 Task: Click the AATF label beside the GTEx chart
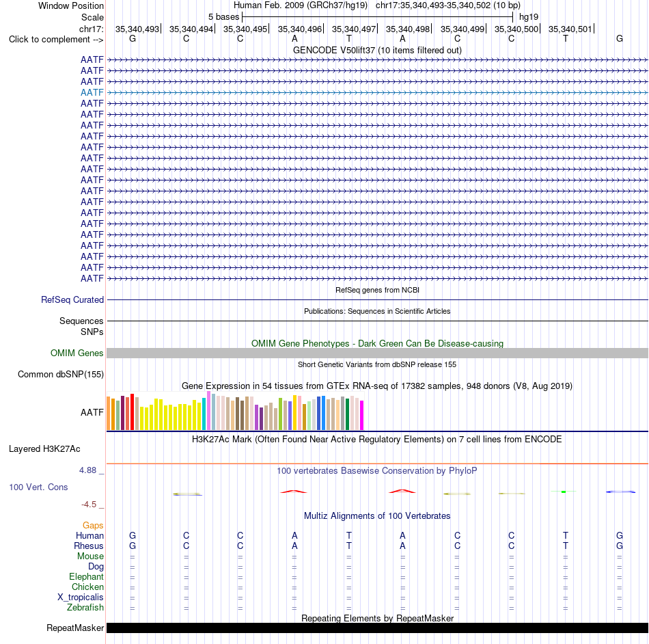(x=92, y=412)
